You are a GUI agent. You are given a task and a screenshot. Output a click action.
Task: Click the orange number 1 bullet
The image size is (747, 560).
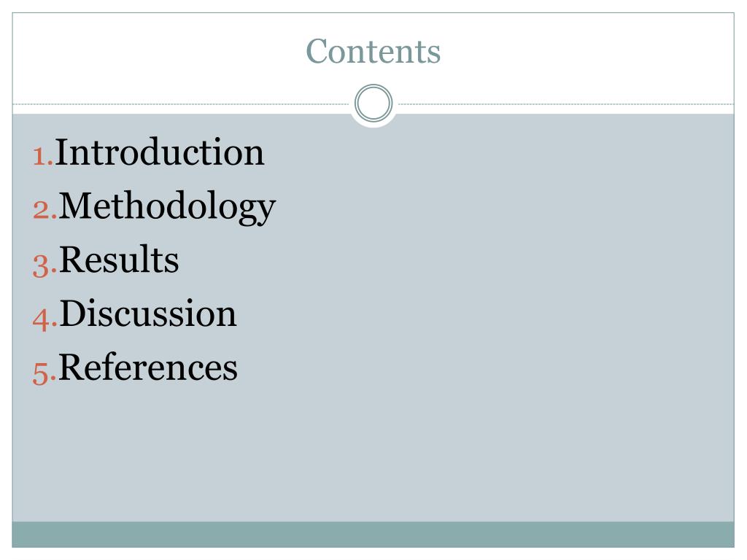[x=43, y=157]
